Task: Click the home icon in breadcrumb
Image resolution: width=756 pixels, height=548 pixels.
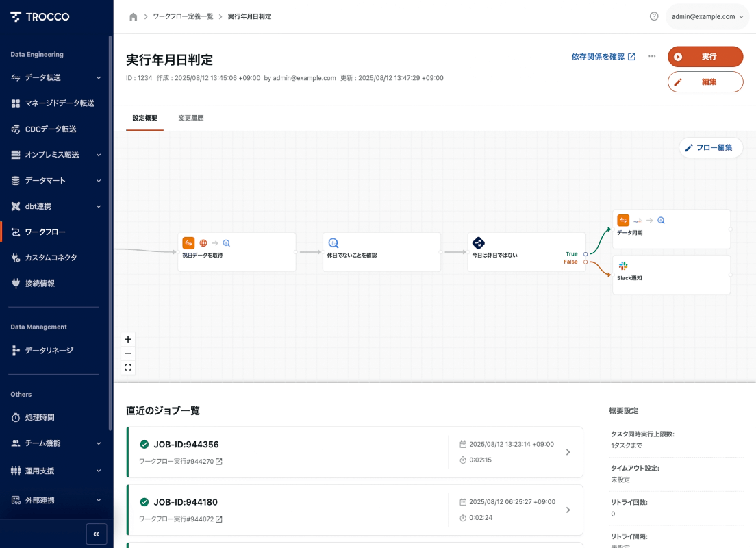Action: (133, 16)
